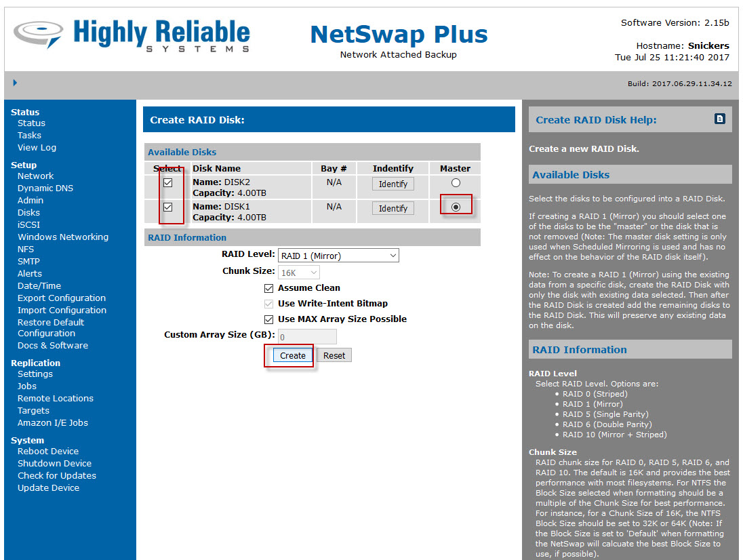
Task: Click the 'RAID 10 (Mirror + Striped)' help item
Action: [x=615, y=435]
